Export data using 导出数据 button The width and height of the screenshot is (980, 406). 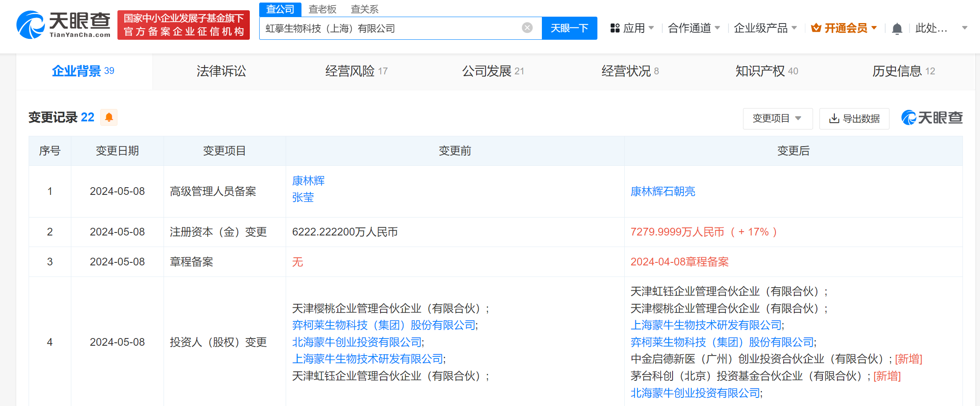[x=854, y=118]
